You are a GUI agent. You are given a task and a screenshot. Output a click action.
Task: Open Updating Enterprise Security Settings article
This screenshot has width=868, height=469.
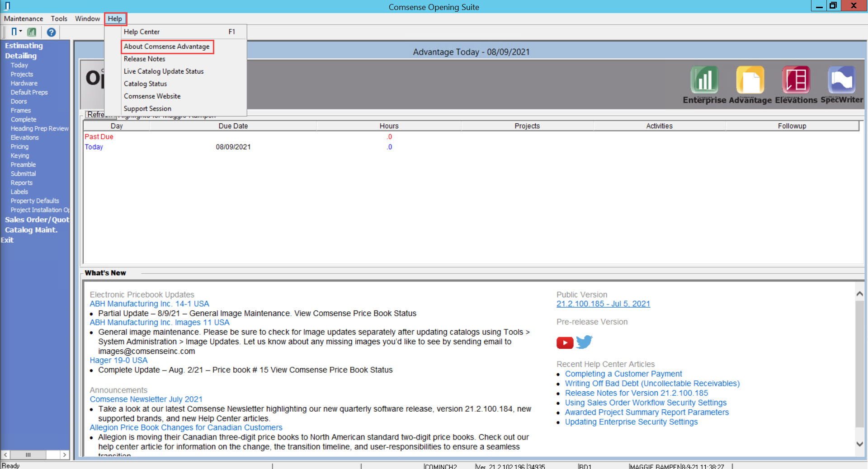(631, 422)
